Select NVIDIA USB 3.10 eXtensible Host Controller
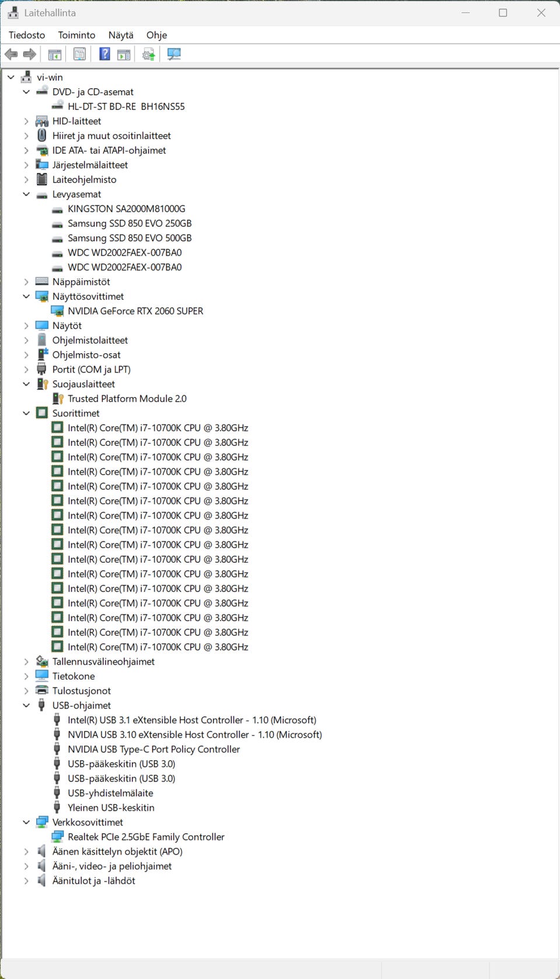The width and height of the screenshot is (560, 979). click(195, 734)
